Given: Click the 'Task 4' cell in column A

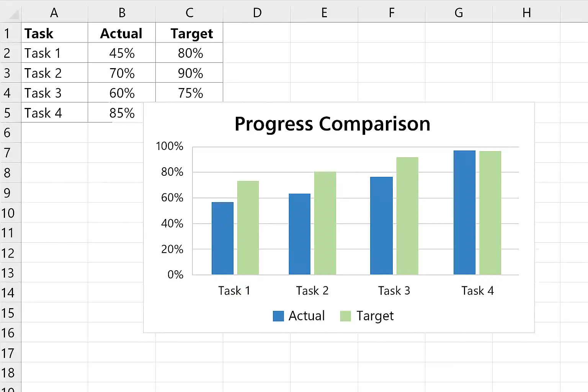Looking at the screenshot, I should pyautogui.click(x=54, y=113).
